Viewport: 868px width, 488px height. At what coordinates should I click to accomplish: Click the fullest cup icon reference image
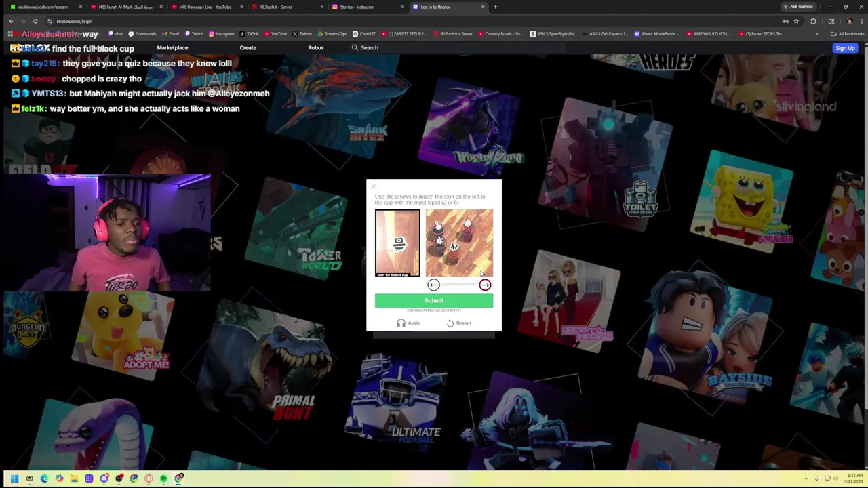point(397,243)
